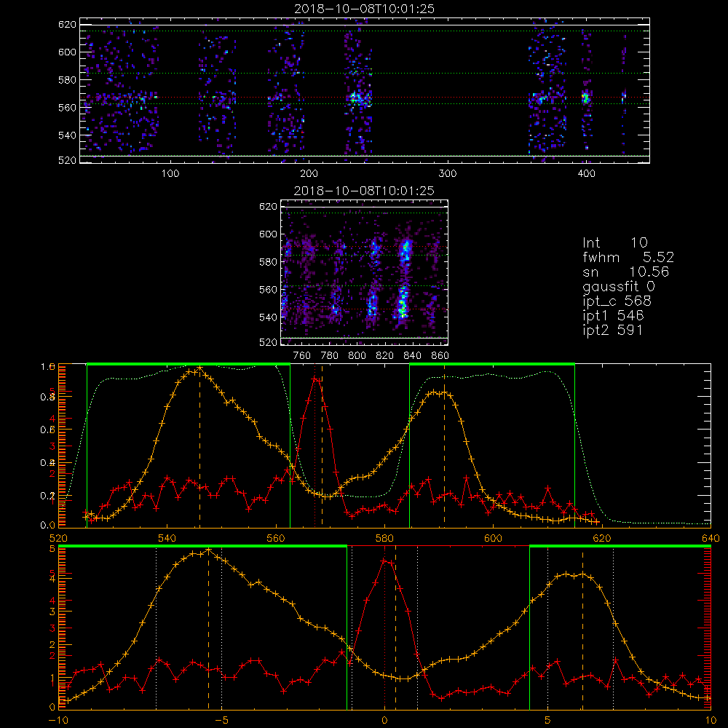The height and width of the screenshot is (728, 728).
Task: Click the '-10' x-axis label of the bottom plot
Action: (58, 721)
